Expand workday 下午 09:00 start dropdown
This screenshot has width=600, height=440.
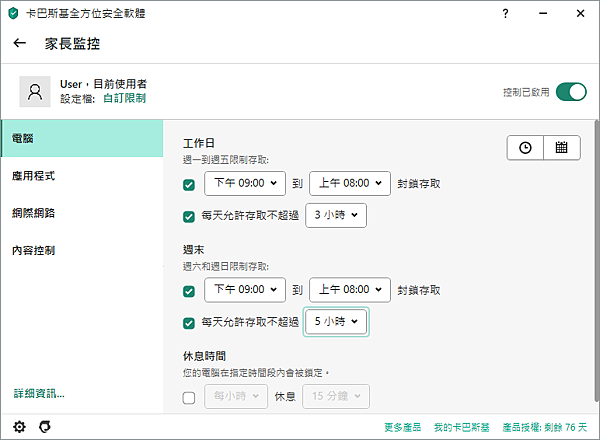[244, 184]
